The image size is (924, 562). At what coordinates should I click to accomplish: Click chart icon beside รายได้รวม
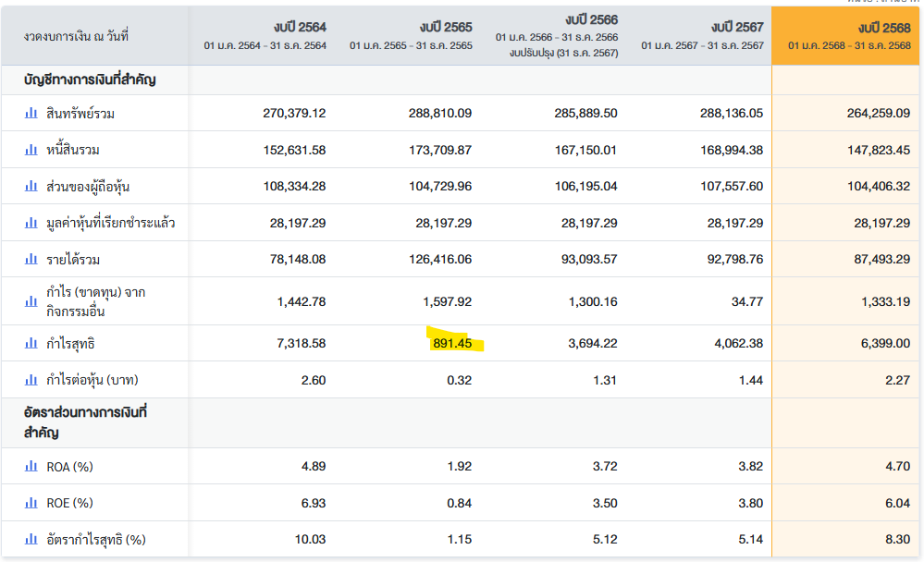pos(31,259)
